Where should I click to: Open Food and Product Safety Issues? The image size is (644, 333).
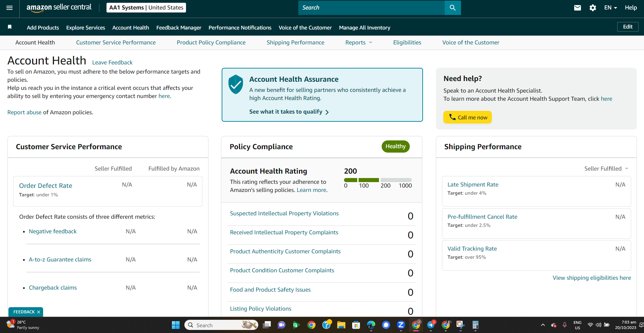pos(270,290)
